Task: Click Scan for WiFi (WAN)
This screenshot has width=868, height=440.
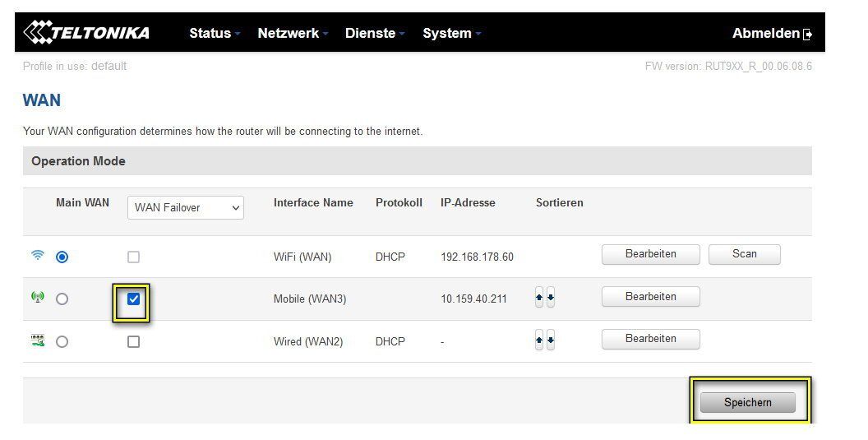Action: pos(744,254)
